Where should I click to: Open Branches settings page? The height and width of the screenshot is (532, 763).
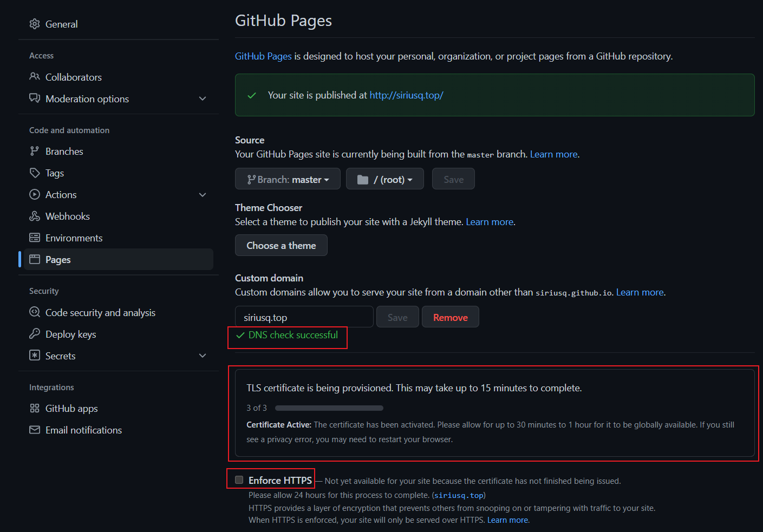(119, 151)
